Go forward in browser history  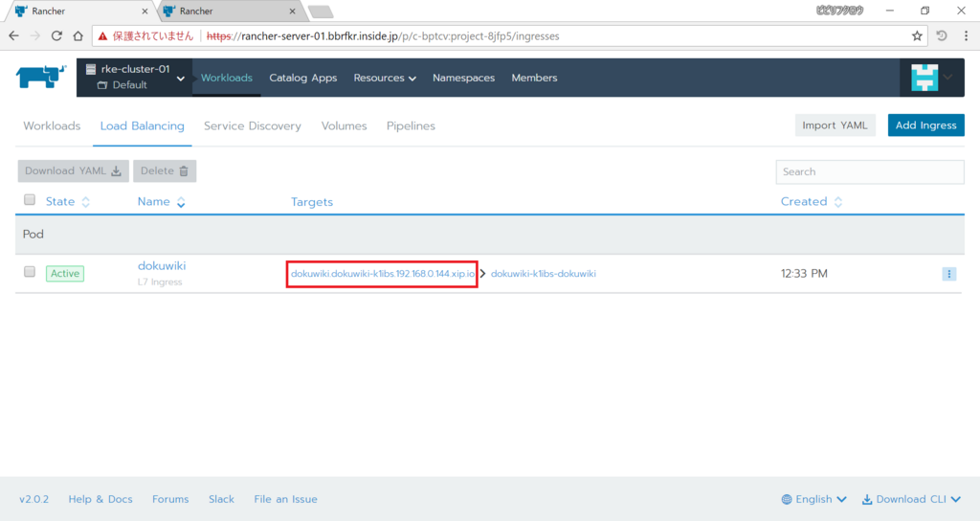coord(35,36)
